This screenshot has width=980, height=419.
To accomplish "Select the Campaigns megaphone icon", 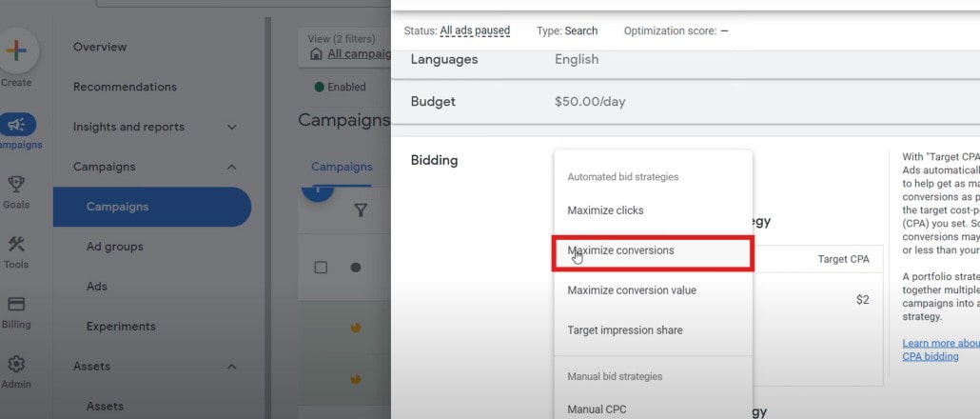I will (x=17, y=125).
